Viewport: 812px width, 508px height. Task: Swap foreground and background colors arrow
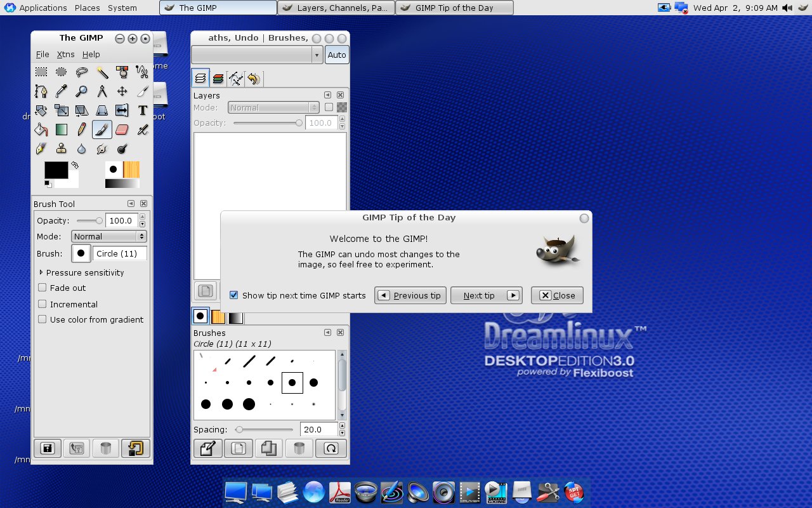point(75,165)
